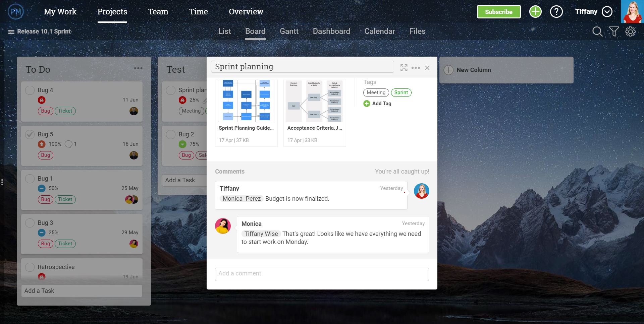Switch to the Gantt tab
The width and height of the screenshot is (644, 324).
coord(289,31)
